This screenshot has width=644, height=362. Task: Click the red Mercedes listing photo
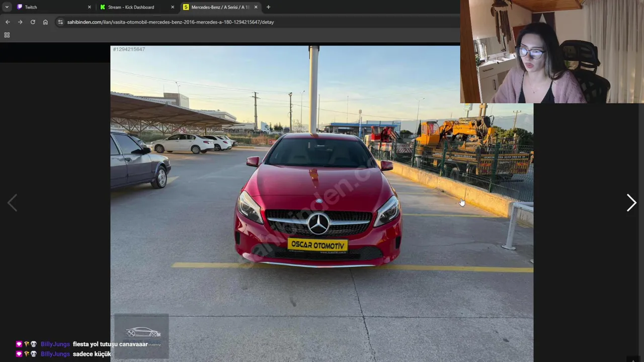(x=322, y=204)
